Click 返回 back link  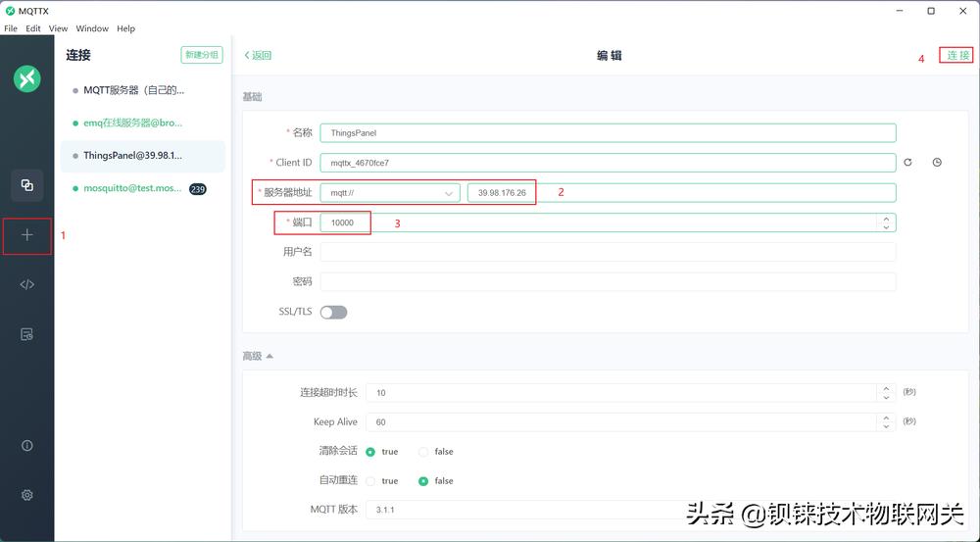point(258,56)
